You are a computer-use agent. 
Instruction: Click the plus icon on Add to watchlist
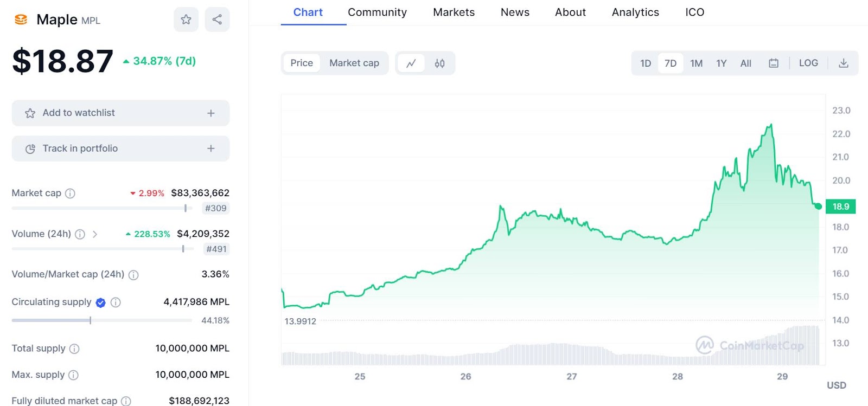pyautogui.click(x=211, y=113)
